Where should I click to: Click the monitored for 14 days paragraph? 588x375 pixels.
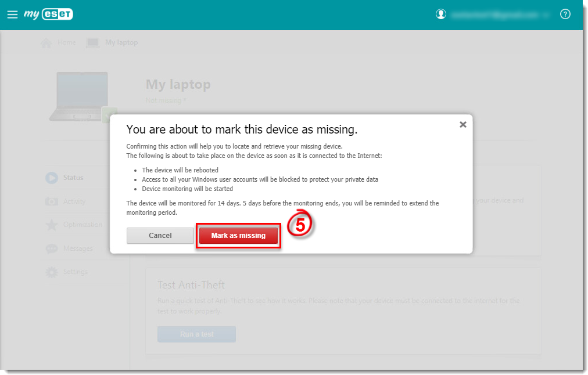pos(282,208)
